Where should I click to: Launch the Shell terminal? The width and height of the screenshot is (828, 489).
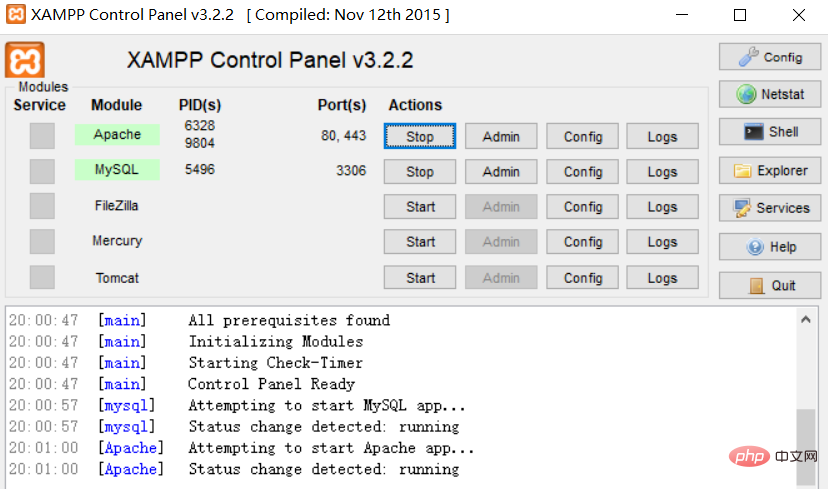770,132
